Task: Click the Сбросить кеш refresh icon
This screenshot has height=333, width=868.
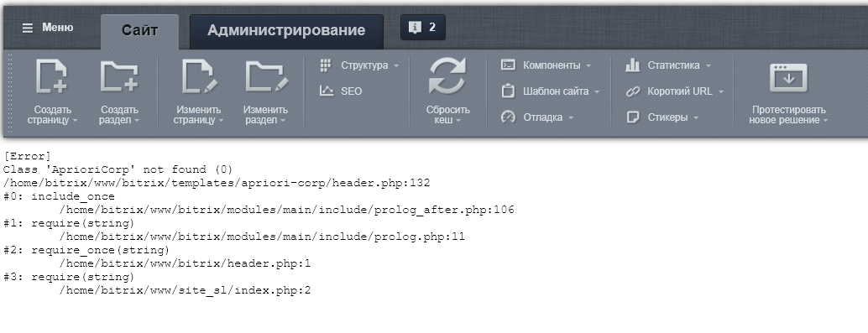Action: (x=447, y=75)
